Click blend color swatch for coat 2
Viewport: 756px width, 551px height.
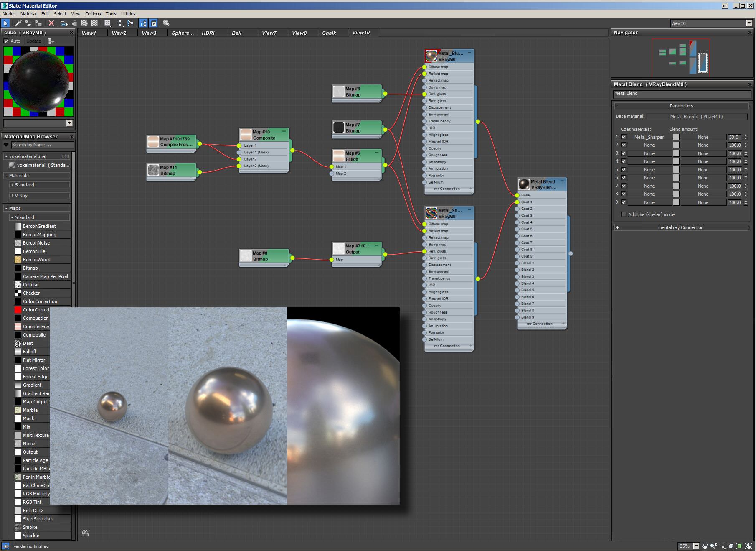pyautogui.click(x=676, y=145)
